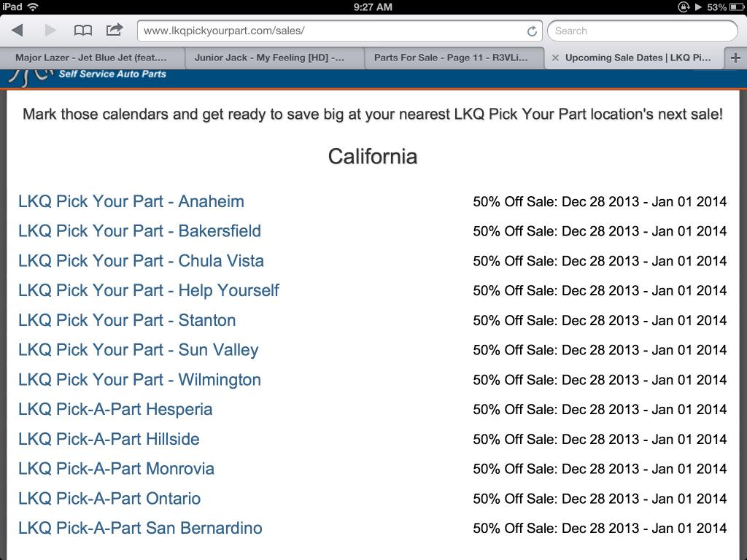The width and height of the screenshot is (747, 560).
Task: Open a new tab with plus icon
Action: pos(735,58)
